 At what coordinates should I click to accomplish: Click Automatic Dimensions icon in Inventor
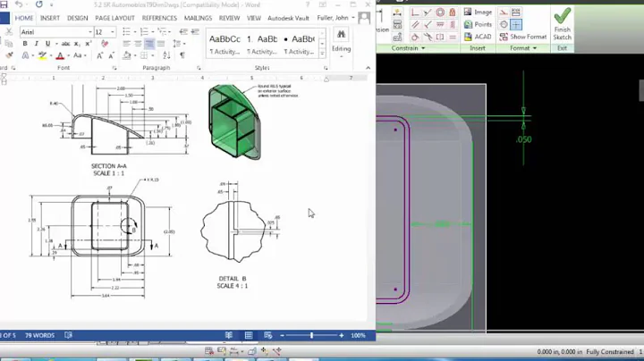[397, 13]
